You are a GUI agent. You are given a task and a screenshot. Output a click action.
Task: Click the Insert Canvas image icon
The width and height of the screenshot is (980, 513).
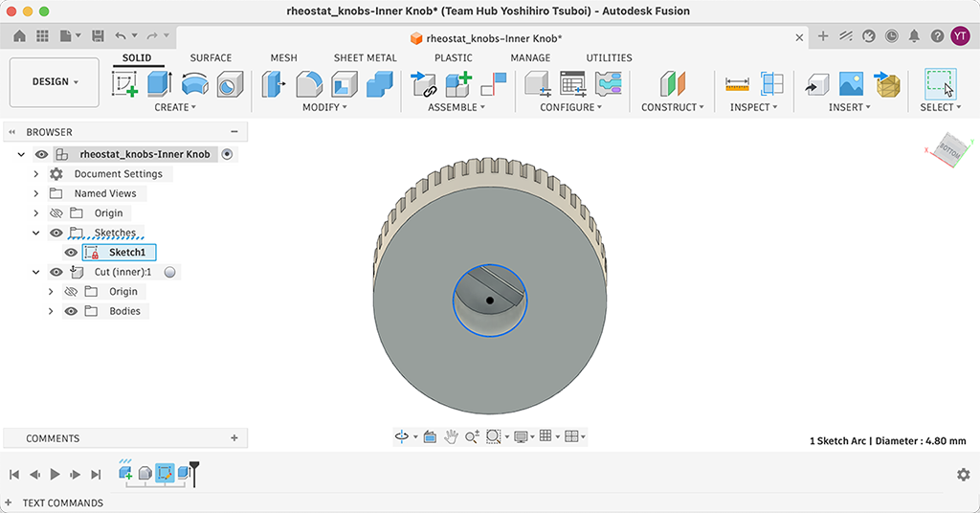[851, 83]
